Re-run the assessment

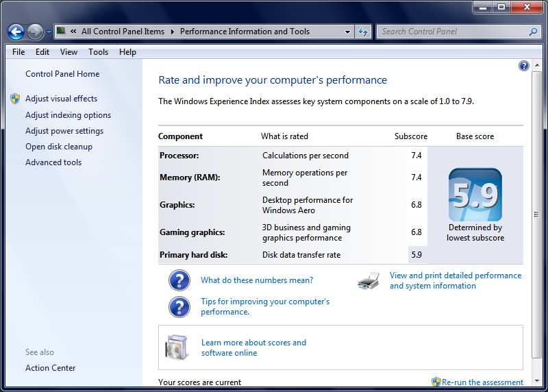point(482,382)
